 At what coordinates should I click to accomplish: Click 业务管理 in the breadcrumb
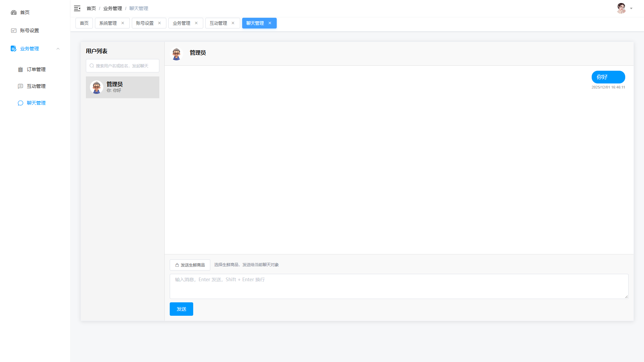[113, 8]
